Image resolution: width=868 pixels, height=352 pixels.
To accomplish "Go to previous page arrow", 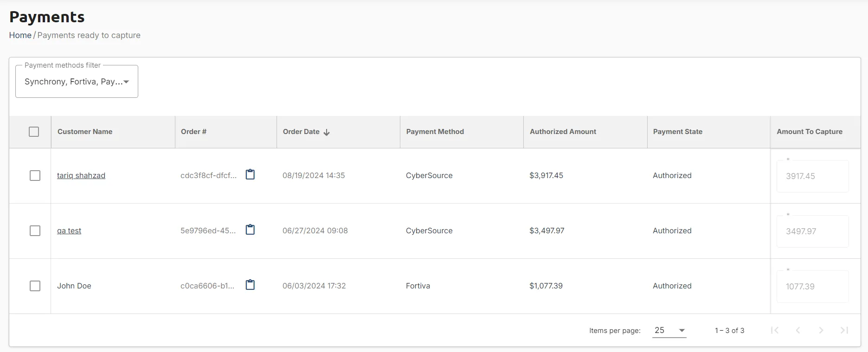I will [798, 330].
